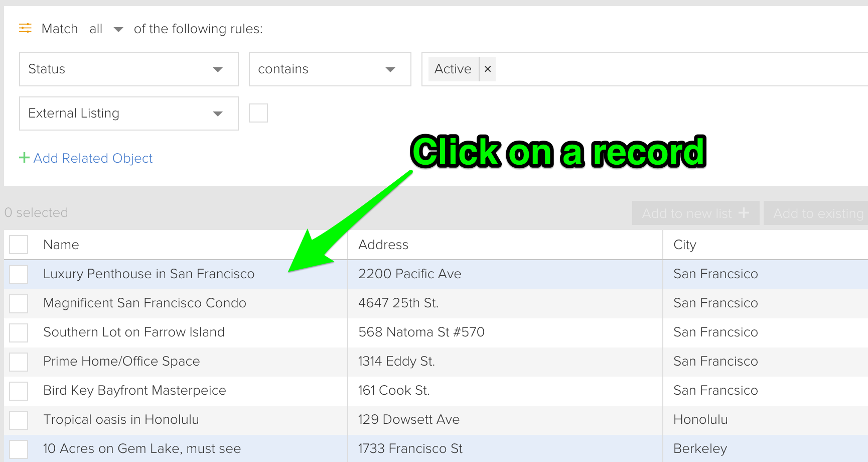This screenshot has width=868, height=462.
Task: Click the dropdown arrow for External Listing
Action: pyautogui.click(x=218, y=113)
